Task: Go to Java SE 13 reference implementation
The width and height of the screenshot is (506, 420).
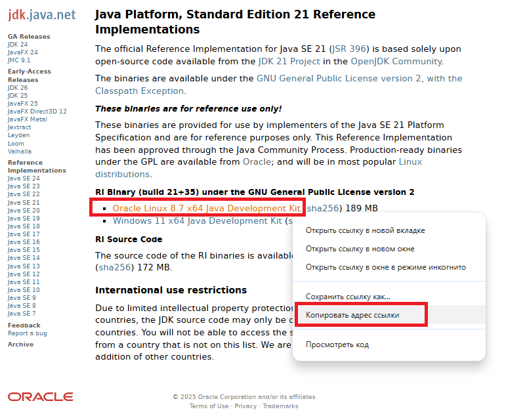Action: [x=24, y=266]
